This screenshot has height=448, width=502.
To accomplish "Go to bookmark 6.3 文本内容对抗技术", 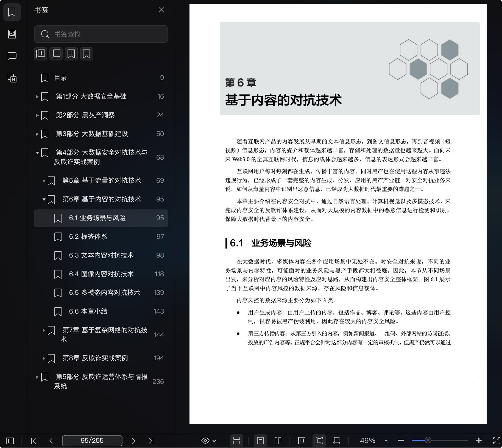I will tap(101, 255).
